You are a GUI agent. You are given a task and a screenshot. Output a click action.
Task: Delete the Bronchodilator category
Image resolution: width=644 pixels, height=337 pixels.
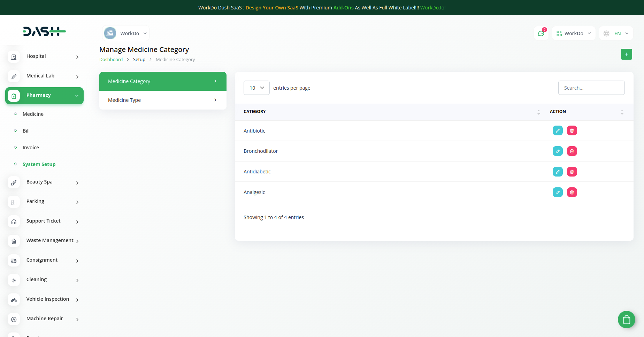pyautogui.click(x=572, y=151)
